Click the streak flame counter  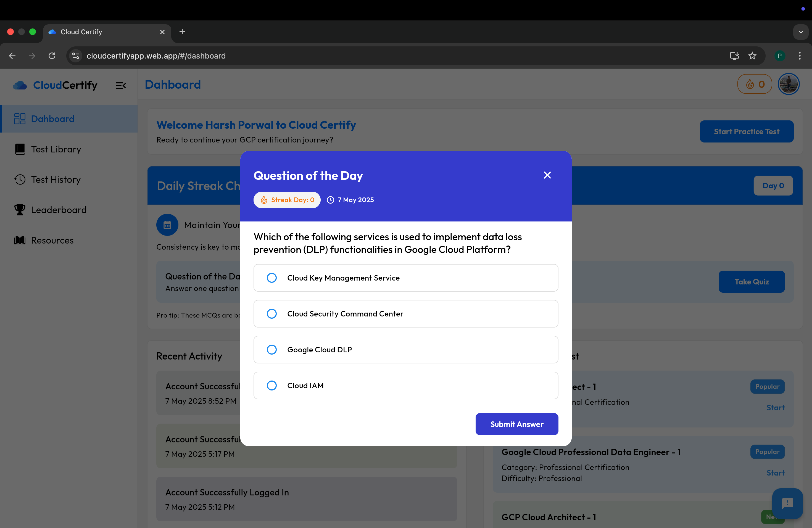click(x=754, y=84)
